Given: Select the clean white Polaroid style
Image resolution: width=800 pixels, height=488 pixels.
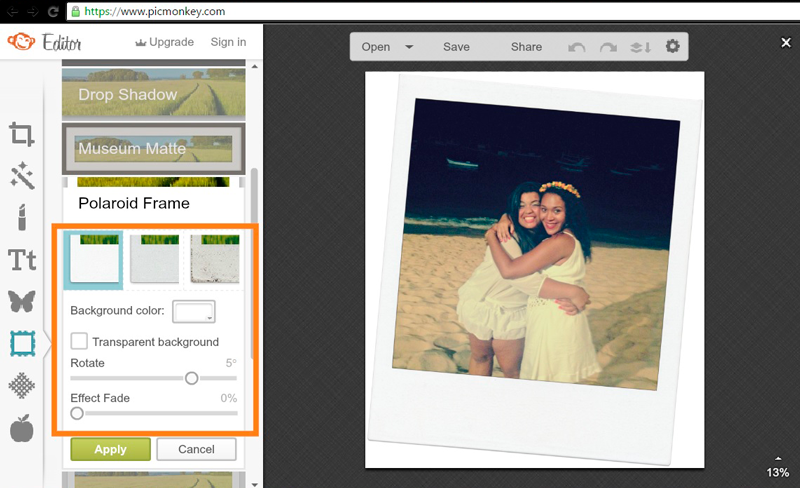Looking at the screenshot, I should (94, 259).
